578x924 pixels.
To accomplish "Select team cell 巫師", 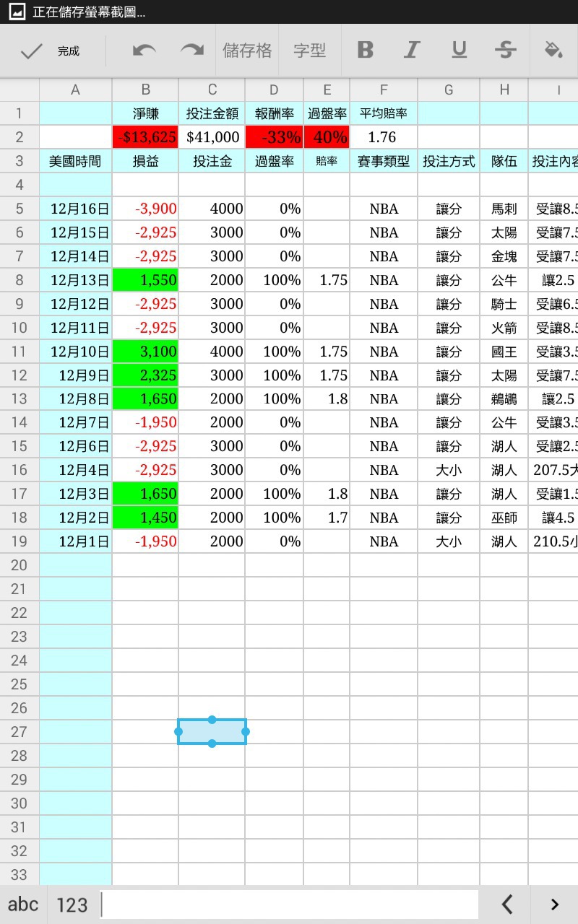I will pos(504,518).
